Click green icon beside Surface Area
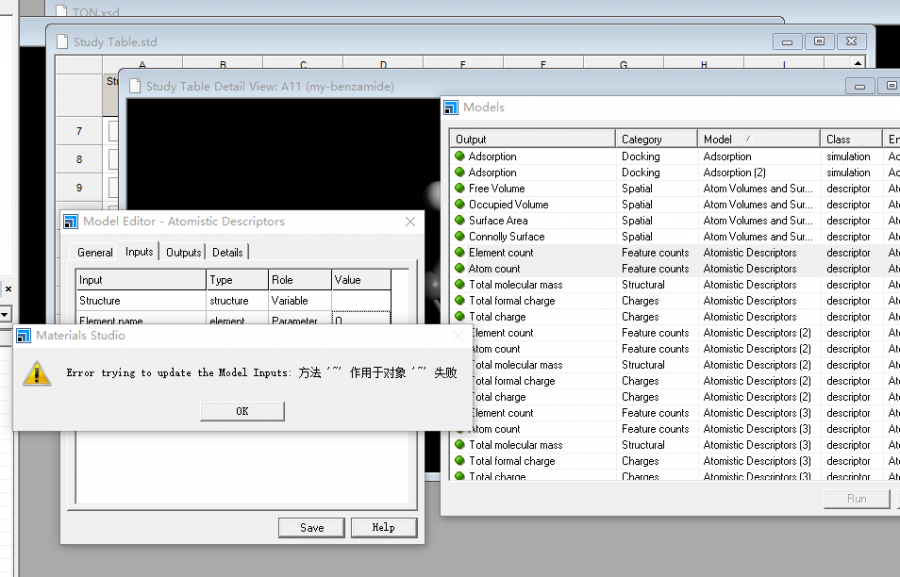 460,220
